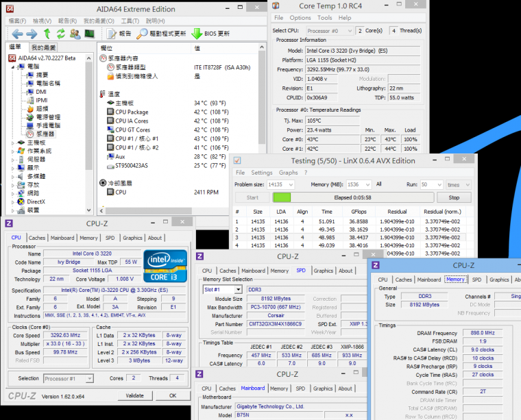Open the 報告 report toolbar button

119,34
